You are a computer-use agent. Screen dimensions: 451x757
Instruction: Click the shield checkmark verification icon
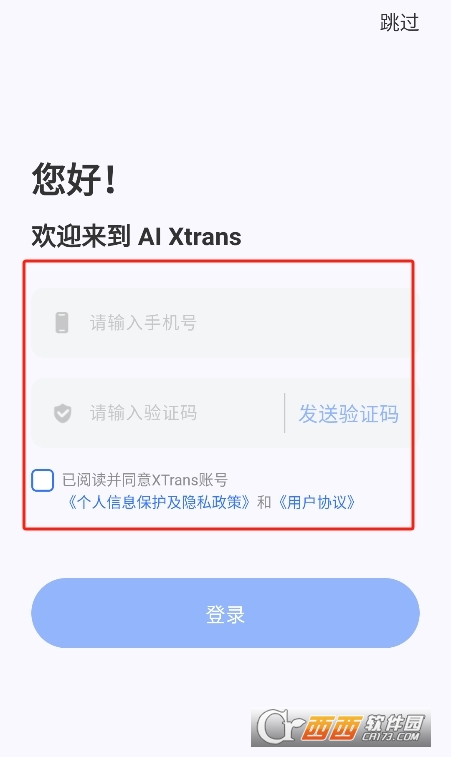tap(62, 413)
